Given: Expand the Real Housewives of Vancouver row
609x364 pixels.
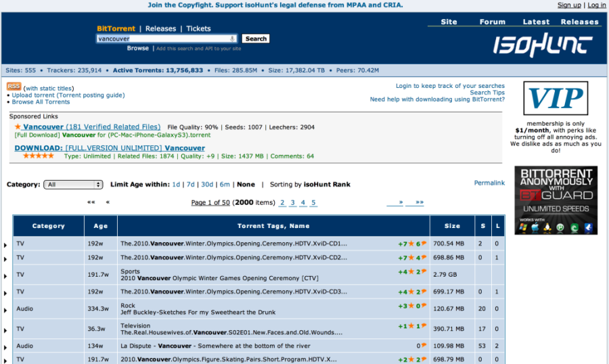Looking at the screenshot, I should click(x=5, y=331).
